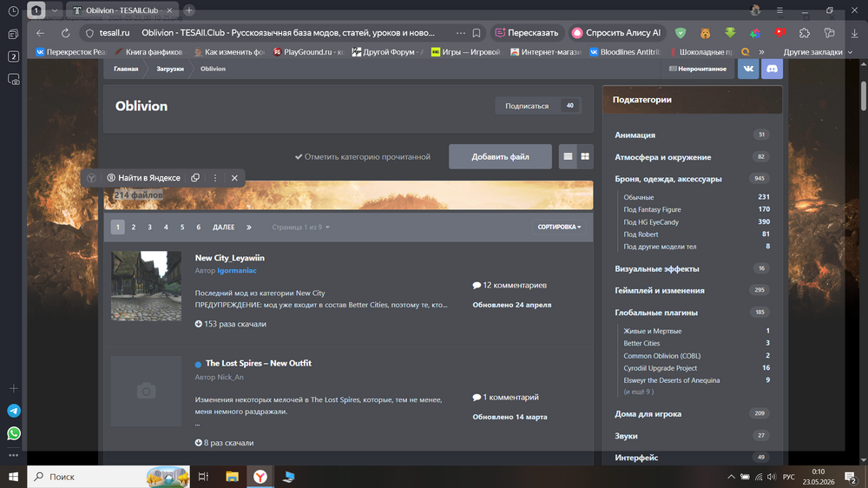This screenshot has width=868, height=488.
Task: Open the extensions puzzle icon
Action: (x=805, y=33)
